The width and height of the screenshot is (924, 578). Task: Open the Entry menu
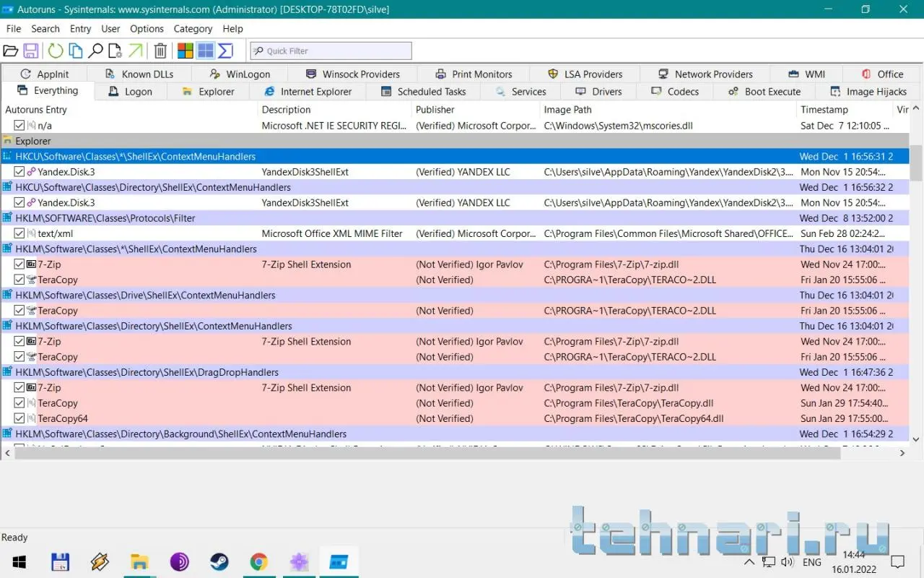[80, 29]
